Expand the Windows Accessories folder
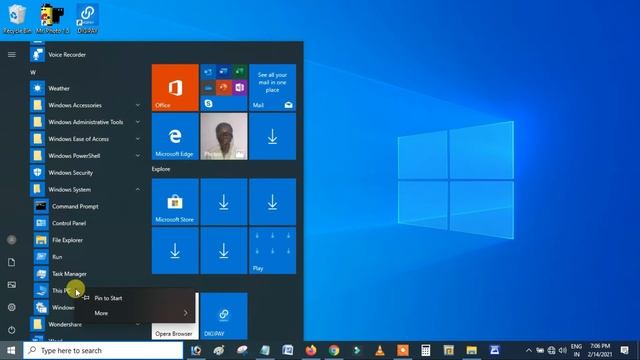The width and height of the screenshot is (640, 360). click(x=86, y=105)
